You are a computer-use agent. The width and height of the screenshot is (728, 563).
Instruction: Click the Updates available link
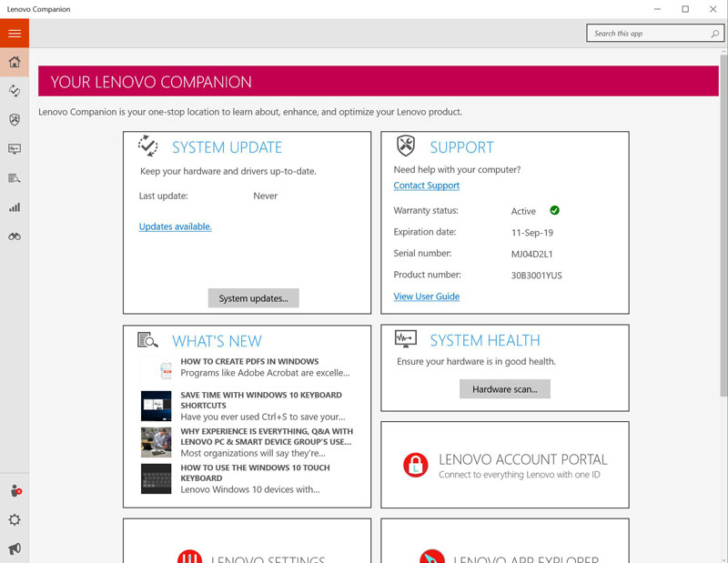tap(175, 226)
